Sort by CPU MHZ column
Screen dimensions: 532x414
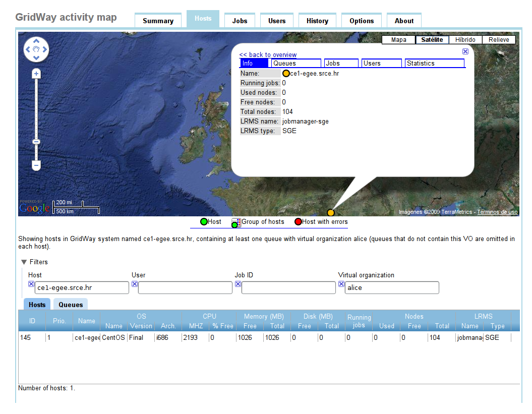click(x=196, y=326)
